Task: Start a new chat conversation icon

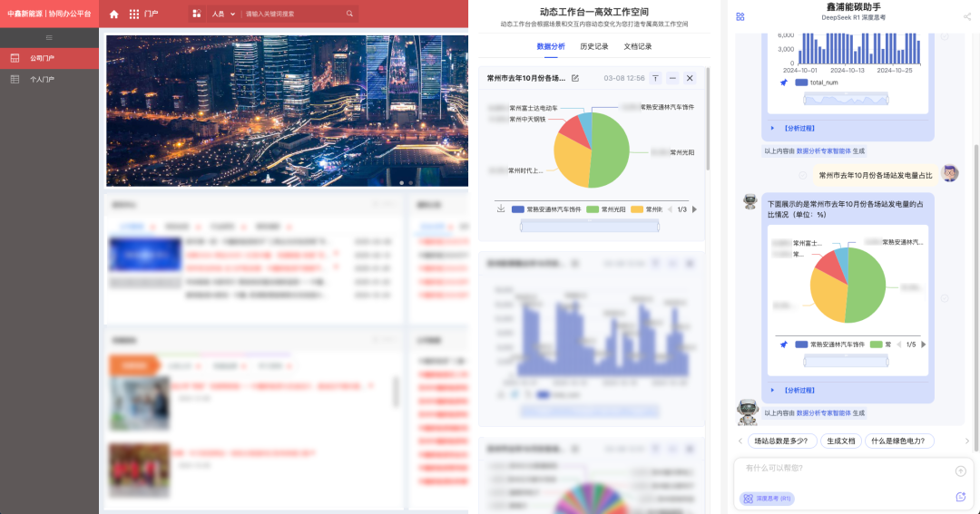Action: tap(960, 497)
